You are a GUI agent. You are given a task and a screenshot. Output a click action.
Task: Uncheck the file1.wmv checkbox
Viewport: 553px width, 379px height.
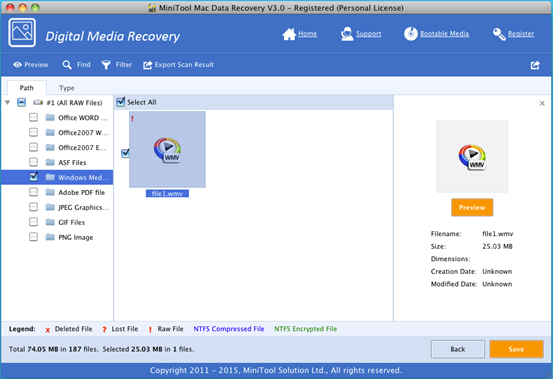125,153
